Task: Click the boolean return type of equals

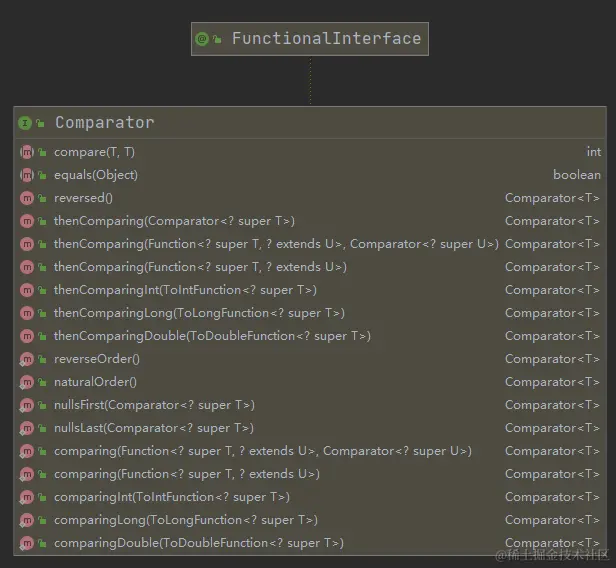Action: [577, 175]
